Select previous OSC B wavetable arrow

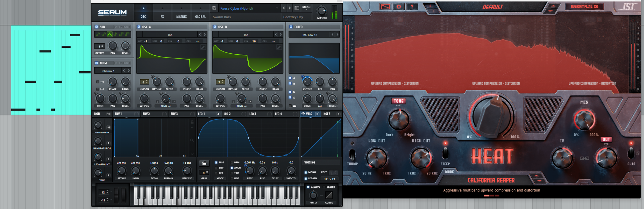pos(276,35)
